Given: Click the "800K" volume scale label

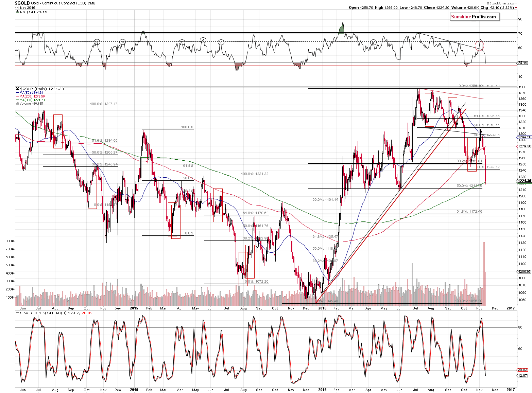Looking at the screenshot, I should pos(10,241).
